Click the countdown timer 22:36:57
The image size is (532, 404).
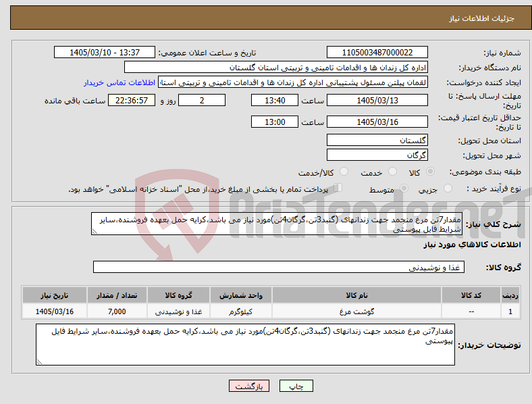point(132,100)
